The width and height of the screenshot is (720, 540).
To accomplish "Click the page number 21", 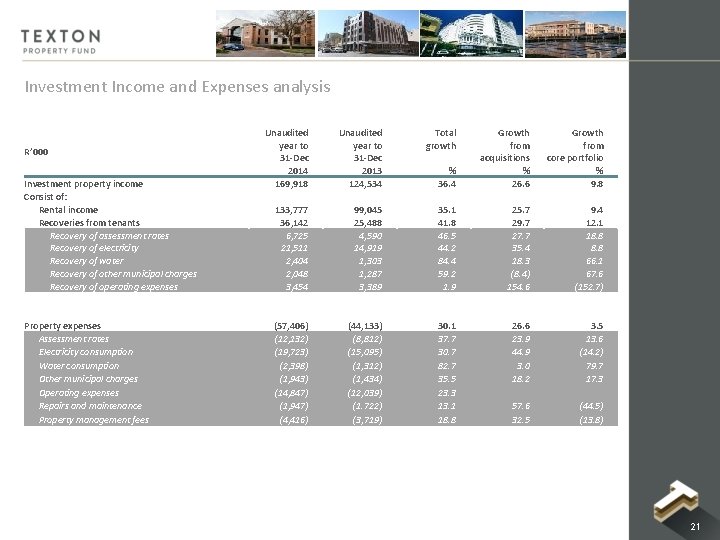I will pos(695,527).
